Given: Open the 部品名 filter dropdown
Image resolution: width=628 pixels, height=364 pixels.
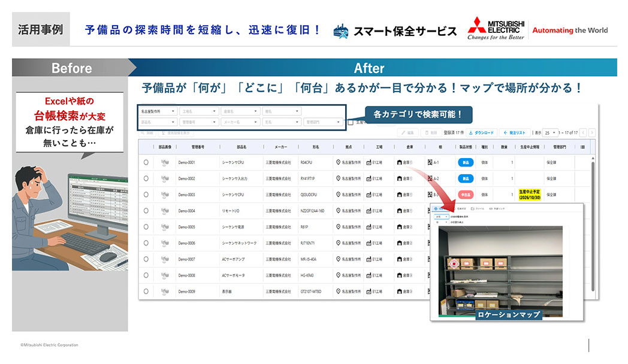Looking at the screenshot, I should [158, 122].
